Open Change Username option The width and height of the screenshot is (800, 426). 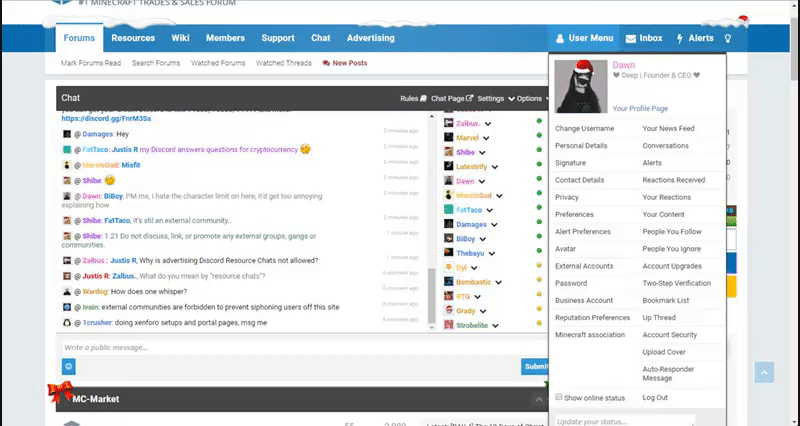click(x=585, y=129)
